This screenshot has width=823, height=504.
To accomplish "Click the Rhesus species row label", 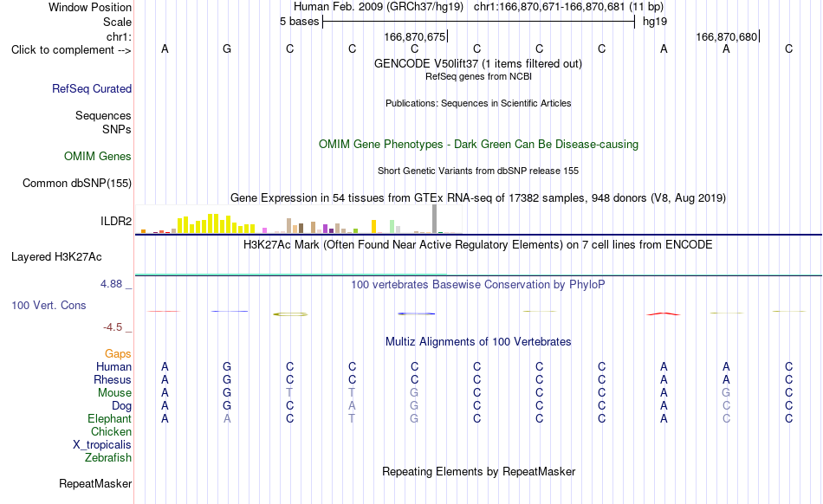I will [113, 379].
